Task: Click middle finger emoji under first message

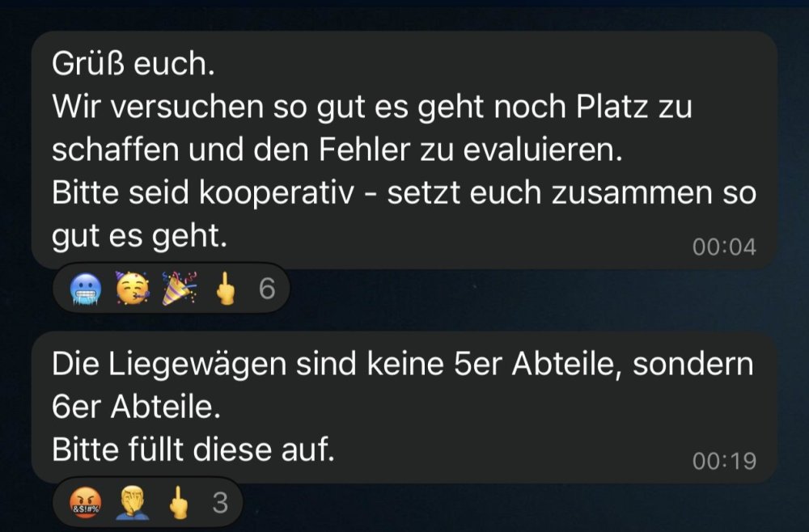Action: coord(226,288)
